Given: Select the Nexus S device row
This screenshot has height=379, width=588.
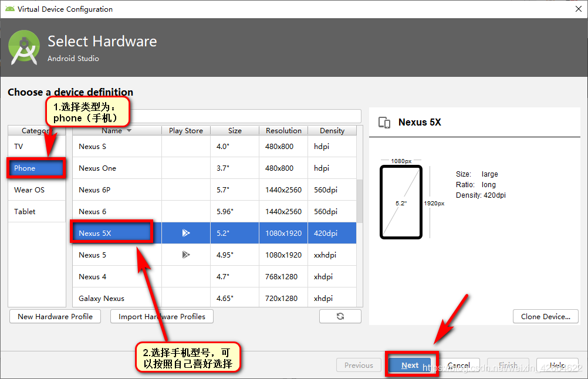Looking at the screenshot, I should tap(214, 146).
